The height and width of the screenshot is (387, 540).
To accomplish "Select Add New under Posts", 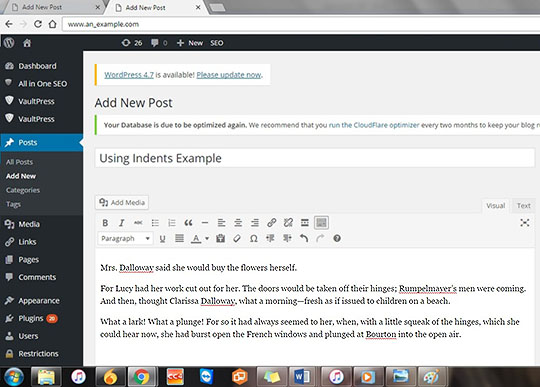I will coord(21,176).
